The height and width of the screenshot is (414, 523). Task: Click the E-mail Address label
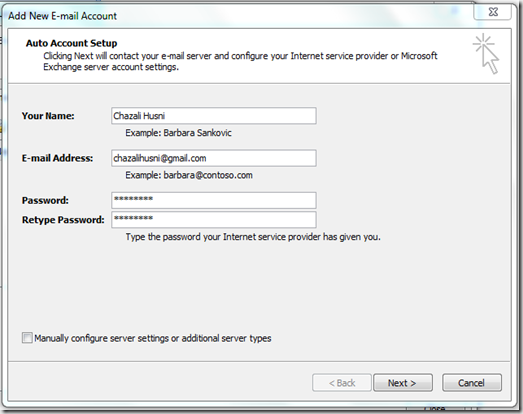pos(57,158)
